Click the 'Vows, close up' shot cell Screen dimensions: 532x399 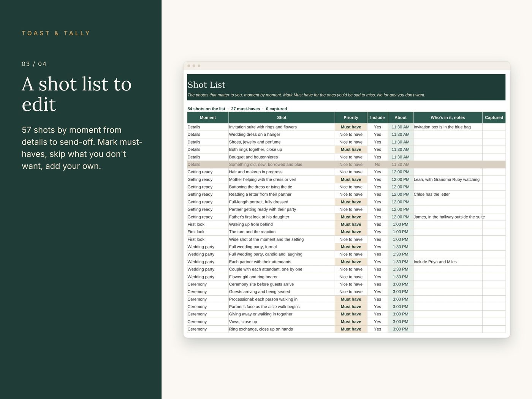(x=282, y=321)
